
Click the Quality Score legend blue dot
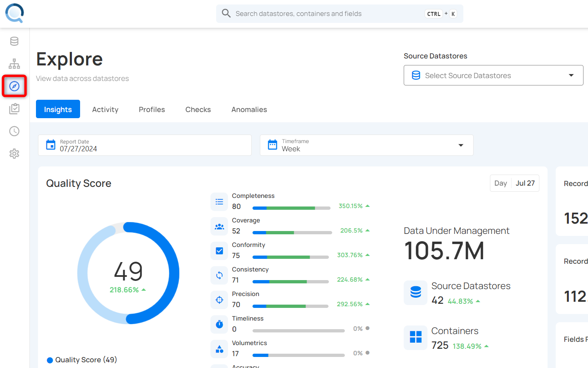(x=50, y=360)
